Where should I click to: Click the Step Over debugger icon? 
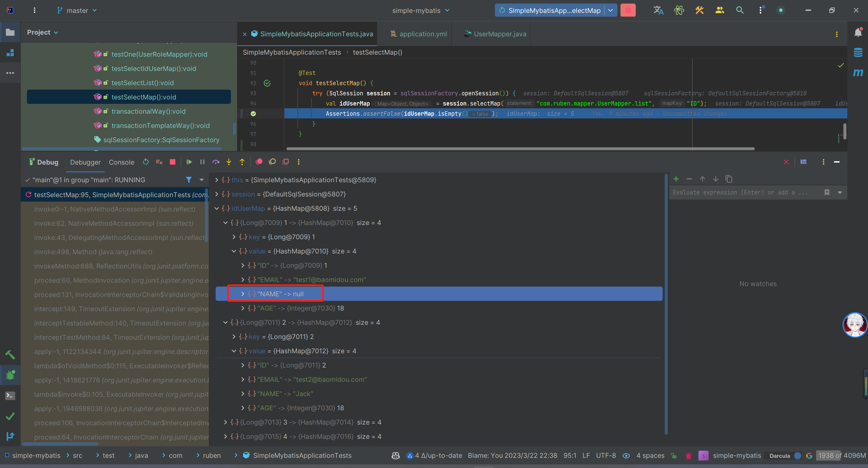(216, 162)
